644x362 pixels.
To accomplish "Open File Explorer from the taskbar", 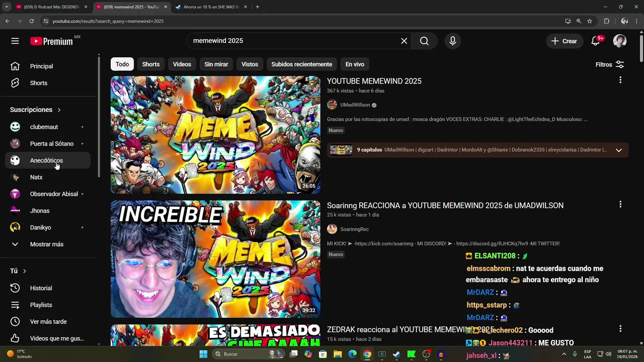I will [338, 354].
